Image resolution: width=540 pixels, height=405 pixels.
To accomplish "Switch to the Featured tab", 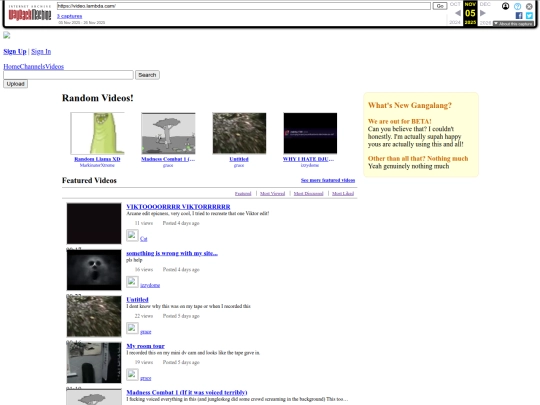I will coord(243,194).
